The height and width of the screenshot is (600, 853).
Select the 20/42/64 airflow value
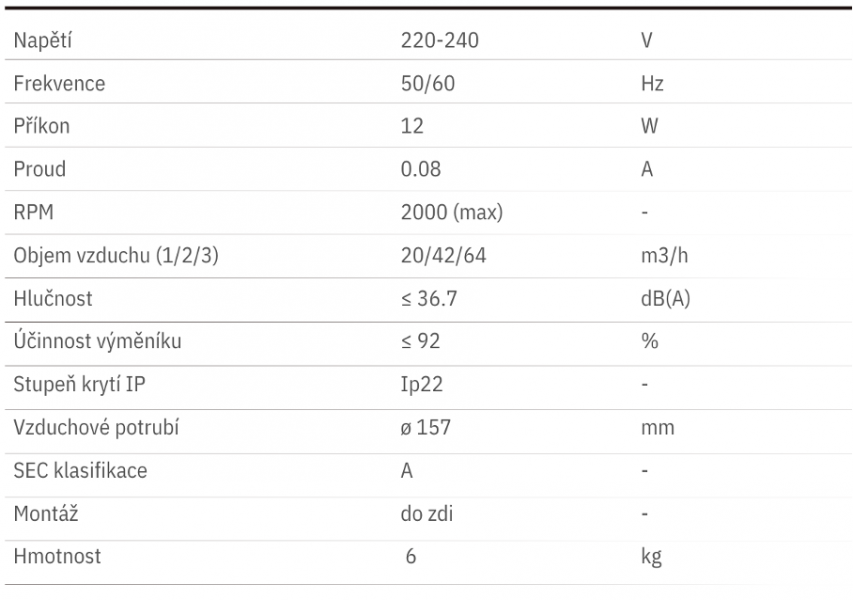(443, 255)
